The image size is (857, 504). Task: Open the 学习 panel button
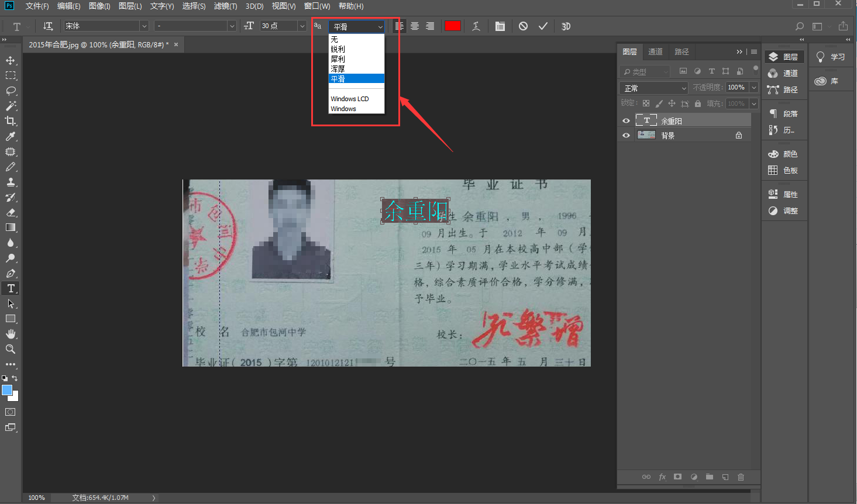click(x=831, y=57)
